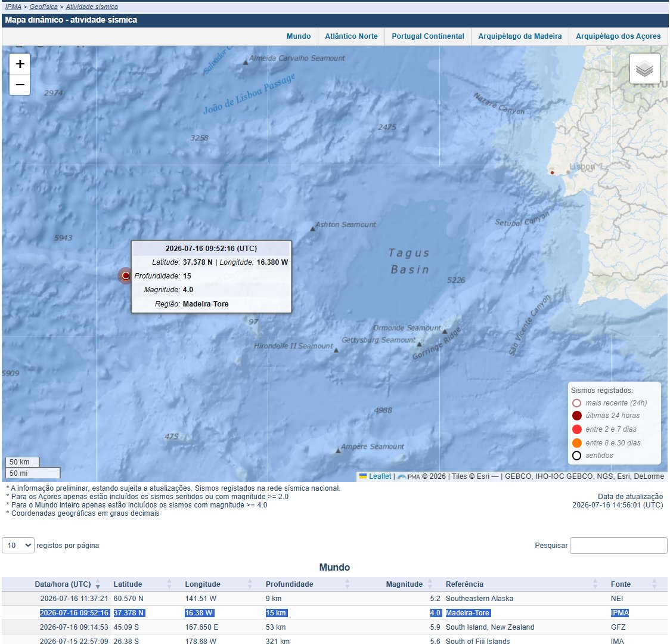Image resolution: width=670 pixels, height=644 pixels.
Task: Select the 321 km depth cell
Action: point(278,641)
